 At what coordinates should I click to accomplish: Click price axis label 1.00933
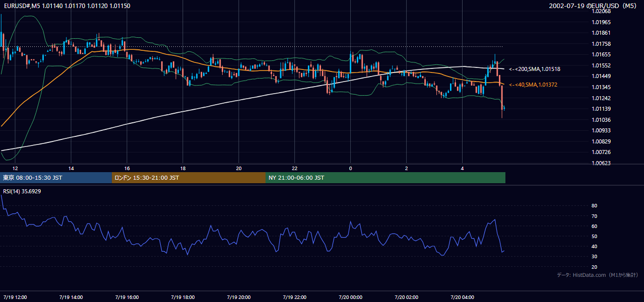tap(601, 130)
